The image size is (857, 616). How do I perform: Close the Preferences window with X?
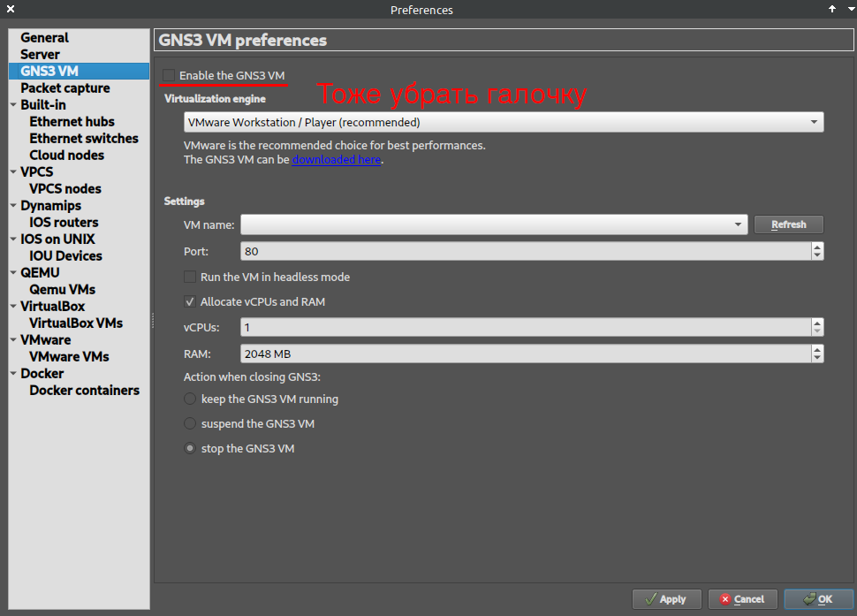11,9
